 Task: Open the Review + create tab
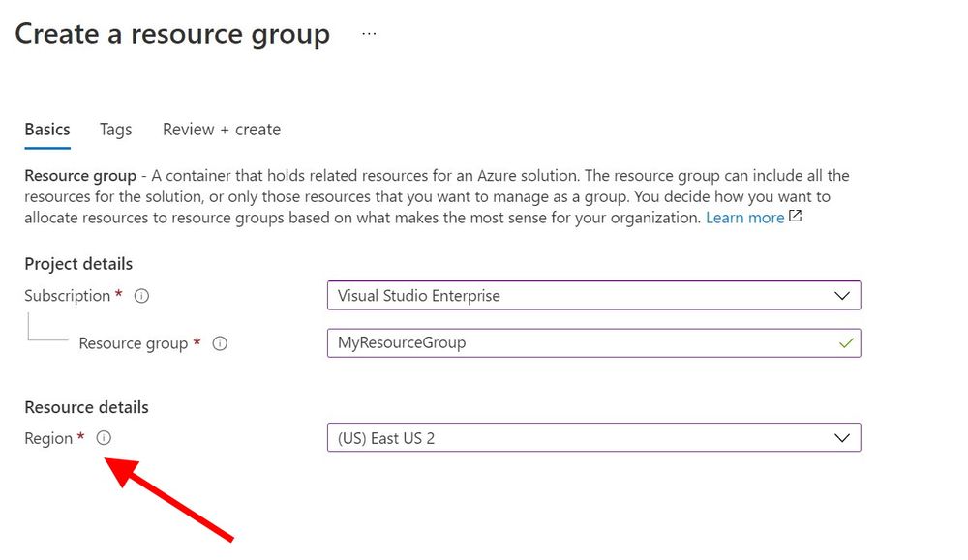pos(221,129)
